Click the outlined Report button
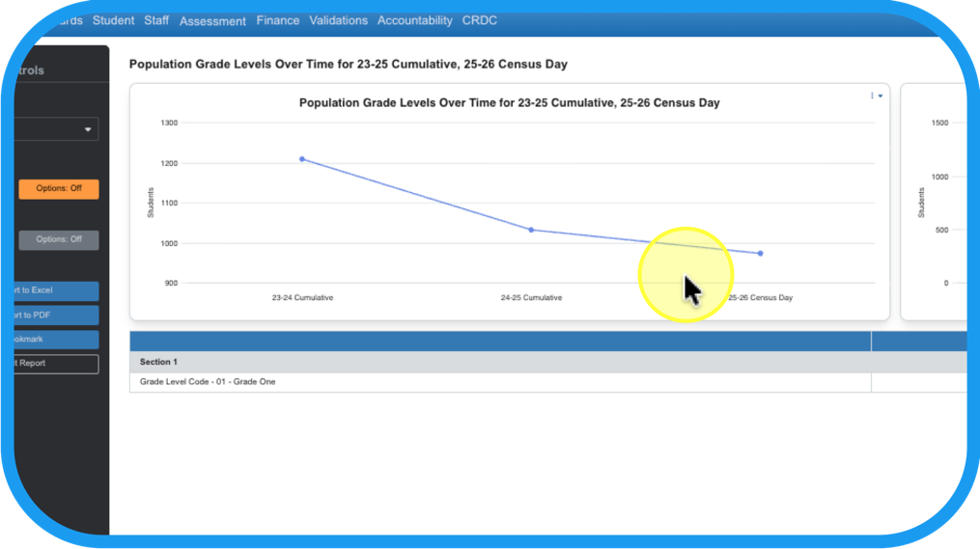980x549 pixels. tap(56, 364)
